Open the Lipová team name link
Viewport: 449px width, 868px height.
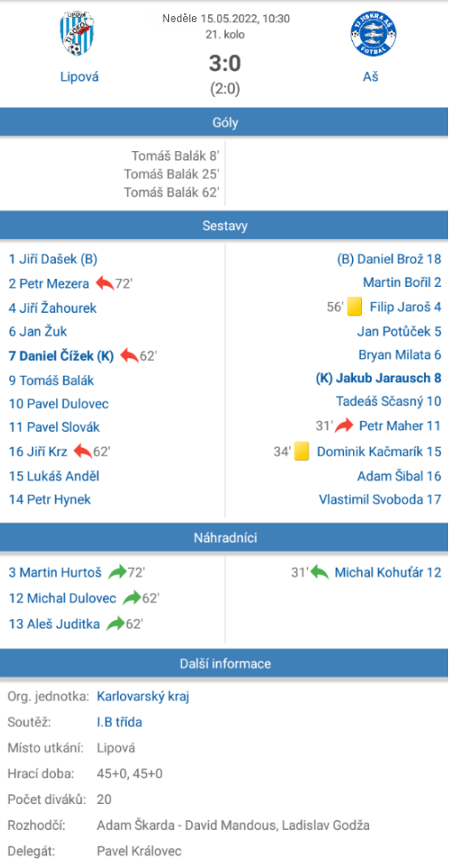pos(79,77)
